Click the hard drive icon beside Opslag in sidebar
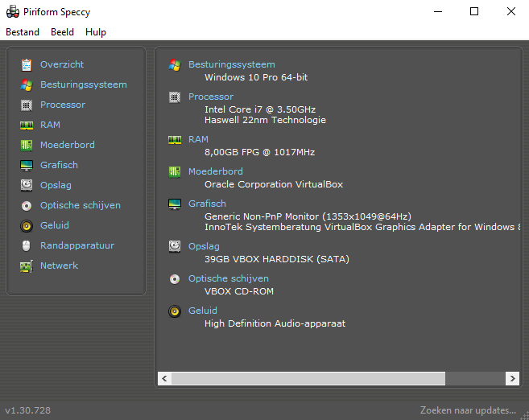The width and height of the screenshot is (529, 420). coord(27,185)
